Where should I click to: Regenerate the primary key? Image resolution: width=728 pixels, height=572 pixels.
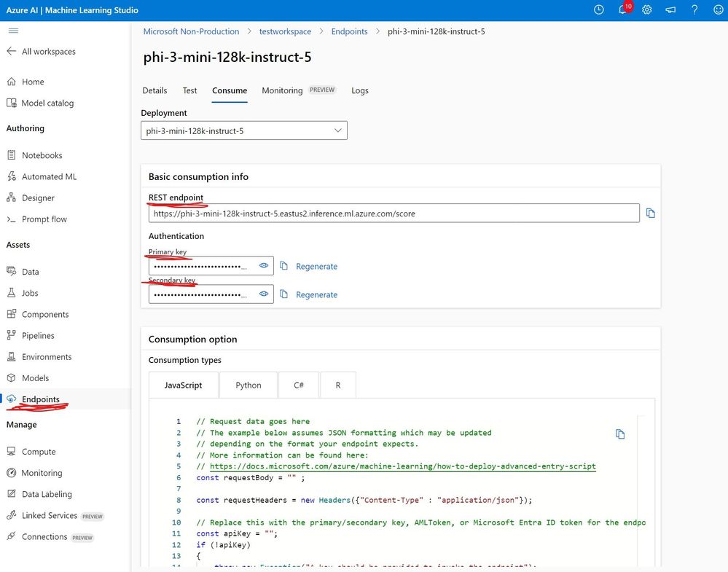click(x=317, y=267)
